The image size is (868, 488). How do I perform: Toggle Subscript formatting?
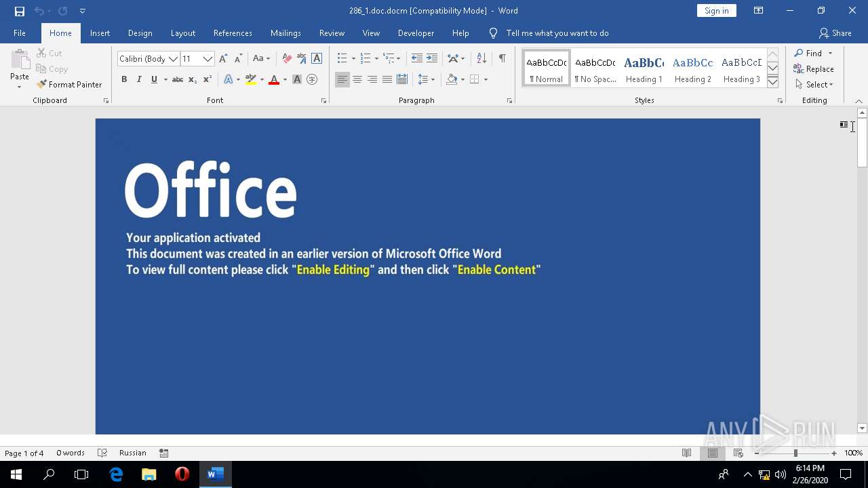coord(193,79)
